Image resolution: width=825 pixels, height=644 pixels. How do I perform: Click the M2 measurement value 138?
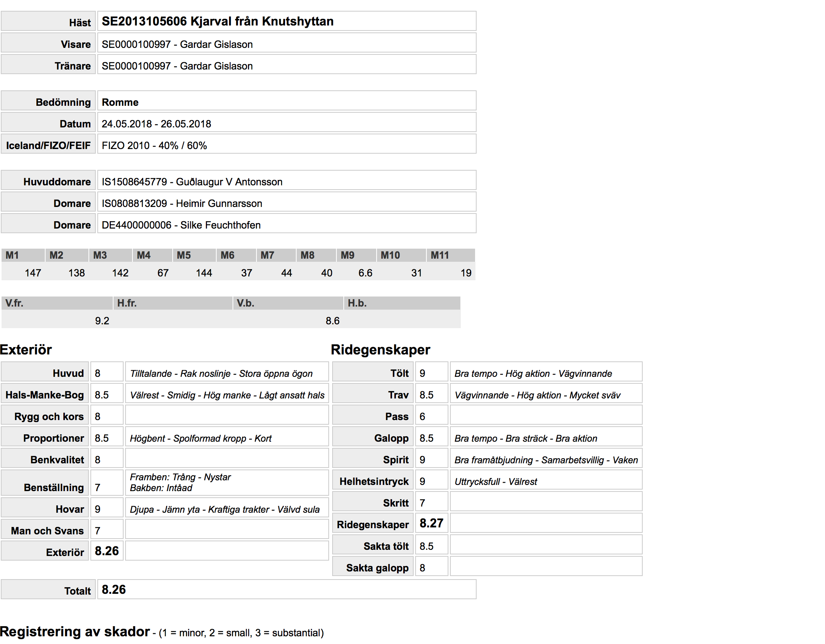tap(76, 273)
